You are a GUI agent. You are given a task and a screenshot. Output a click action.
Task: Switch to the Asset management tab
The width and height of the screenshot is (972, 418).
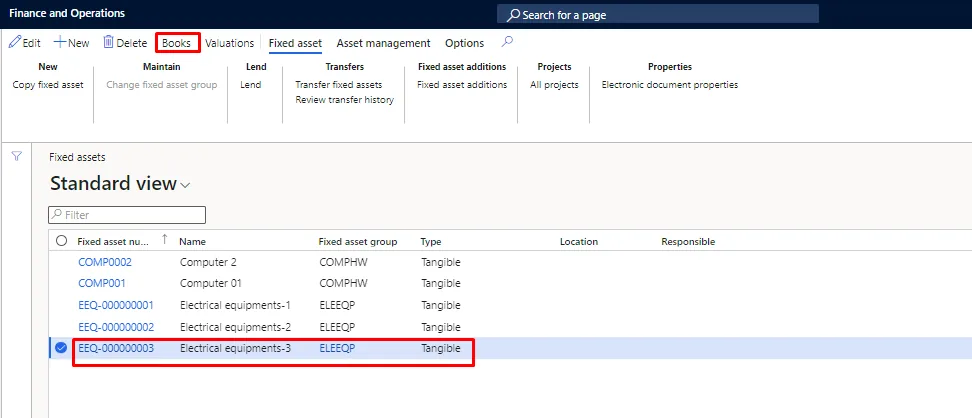383,43
